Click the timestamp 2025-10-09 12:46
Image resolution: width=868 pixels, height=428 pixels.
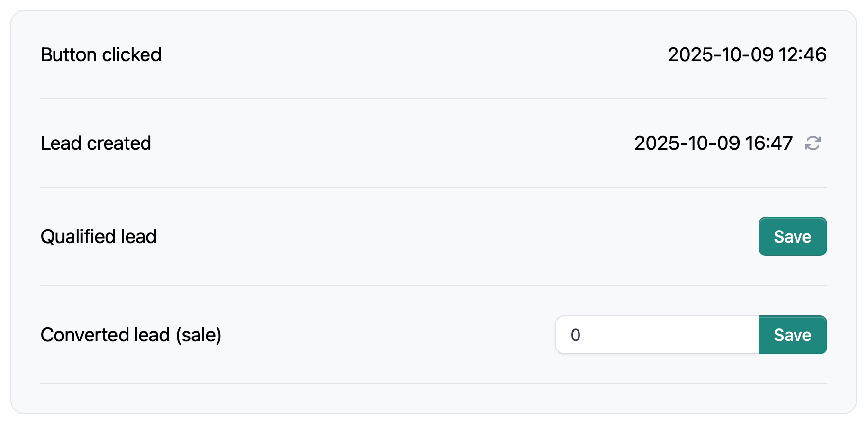coord(748,54)
